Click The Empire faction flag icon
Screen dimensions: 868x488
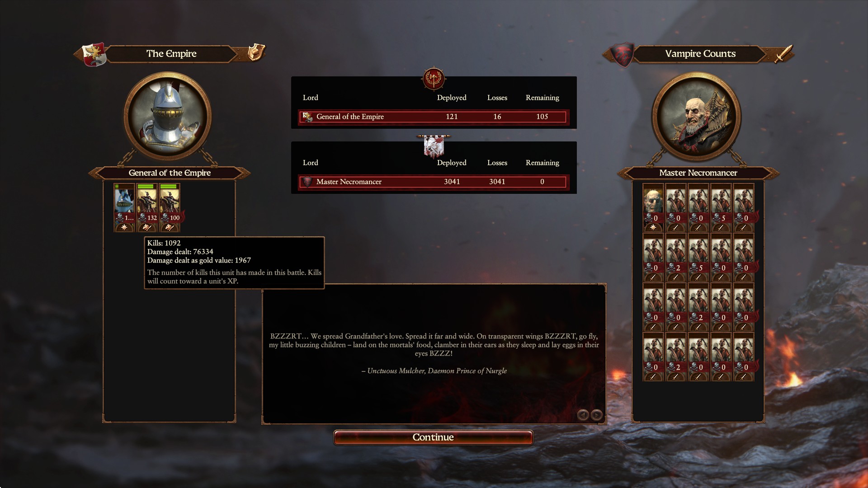pyautogui.click(x=94, y=54)
